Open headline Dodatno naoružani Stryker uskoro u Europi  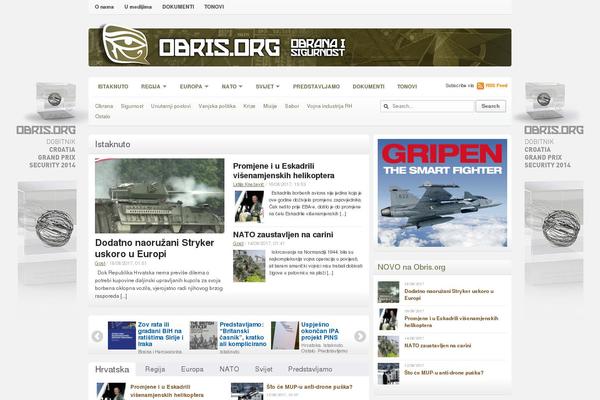154,248
